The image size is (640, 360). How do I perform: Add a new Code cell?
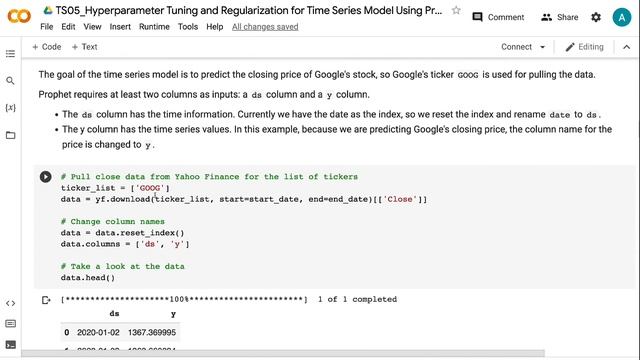[x=47, y=47]
